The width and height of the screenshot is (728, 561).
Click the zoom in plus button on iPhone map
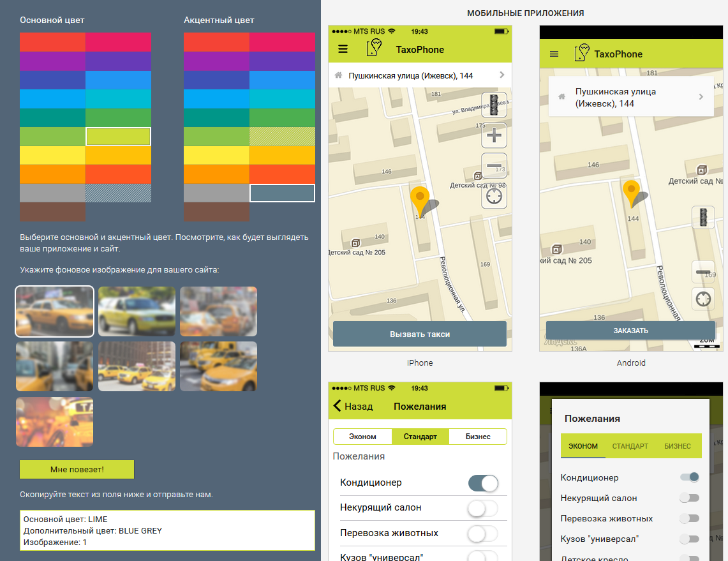[x=494, y=135]
